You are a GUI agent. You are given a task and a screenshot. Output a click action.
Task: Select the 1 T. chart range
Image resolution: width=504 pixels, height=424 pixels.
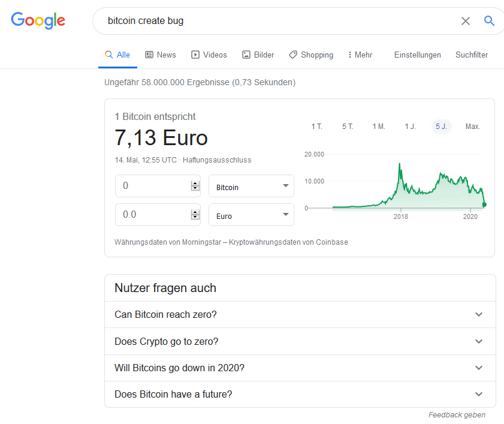point(316,127)
